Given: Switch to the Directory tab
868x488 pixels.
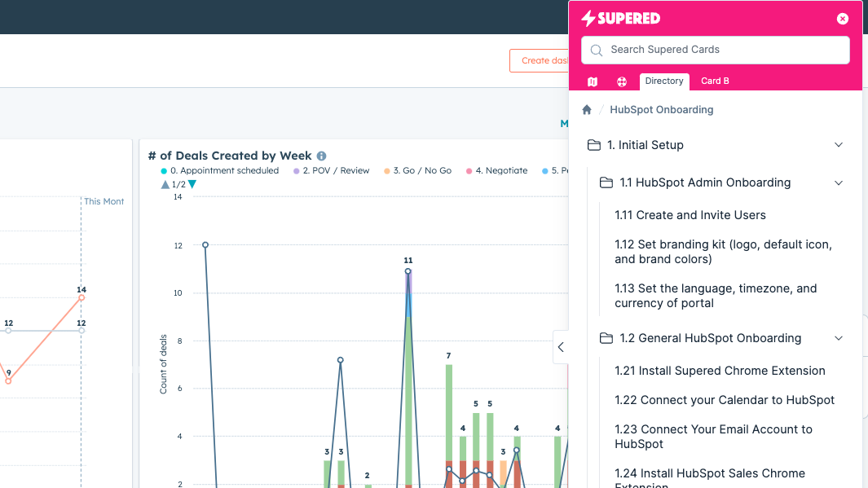Looking at the screenshot, I should point(664,81).
